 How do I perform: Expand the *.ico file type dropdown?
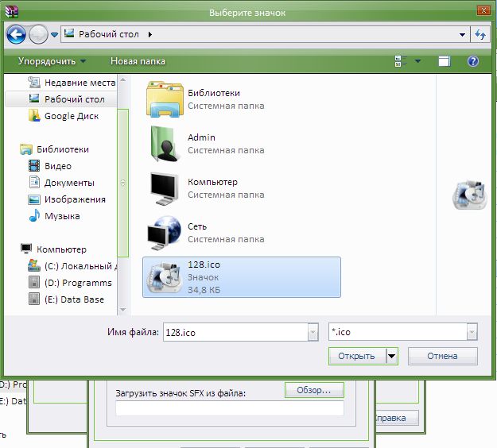[x=472, y=333]
